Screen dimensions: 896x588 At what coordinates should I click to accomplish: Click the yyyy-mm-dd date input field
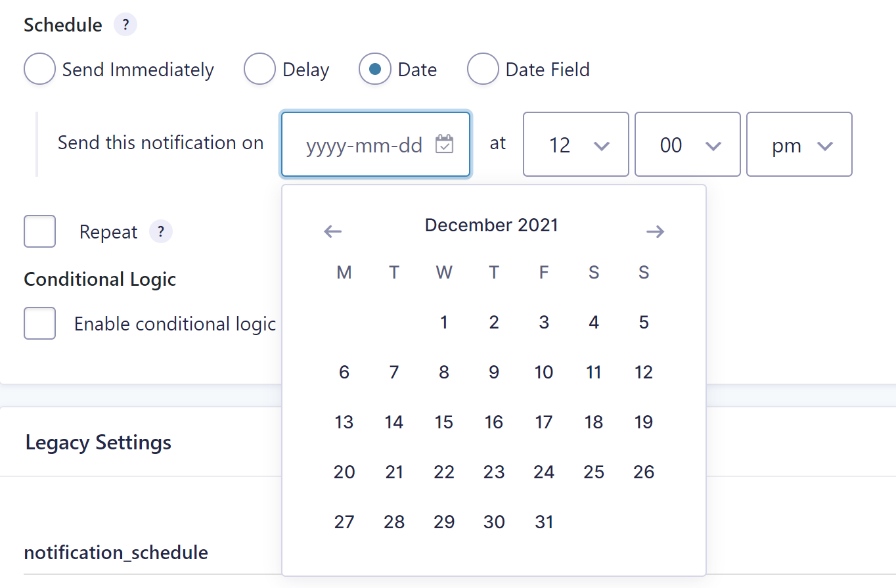coord(365,145)
